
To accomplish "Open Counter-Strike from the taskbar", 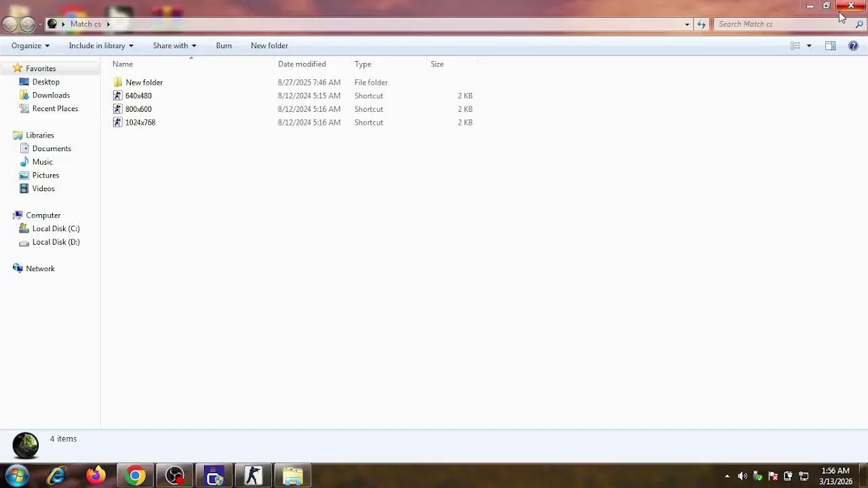I will 253,476.
